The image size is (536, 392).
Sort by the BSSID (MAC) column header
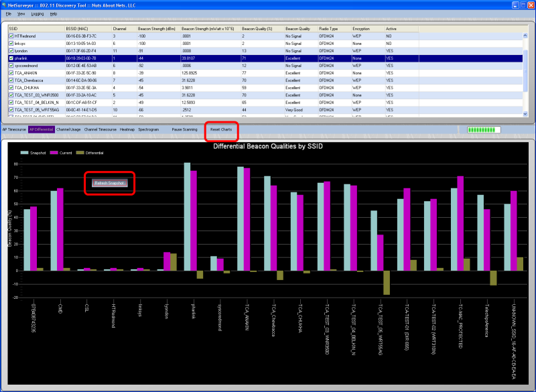tap(88, 29)
